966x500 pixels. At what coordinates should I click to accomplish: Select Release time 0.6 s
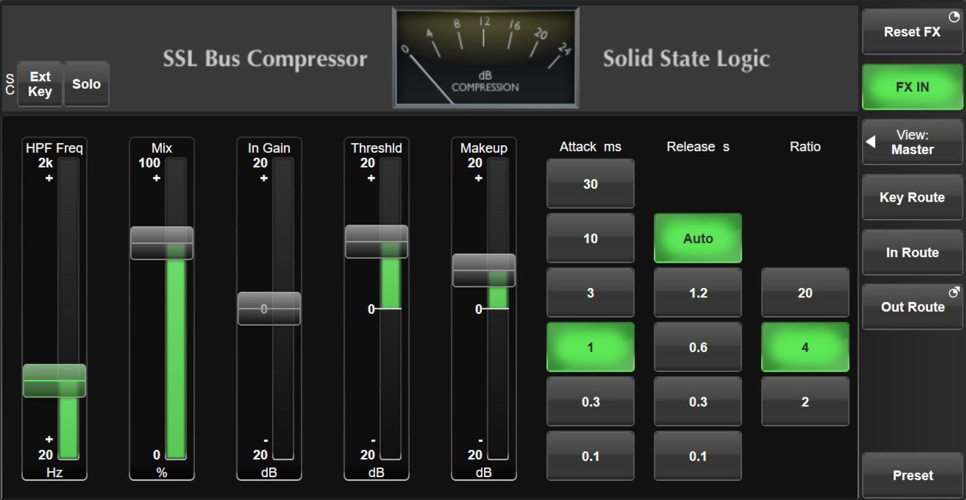click(698, 347)
